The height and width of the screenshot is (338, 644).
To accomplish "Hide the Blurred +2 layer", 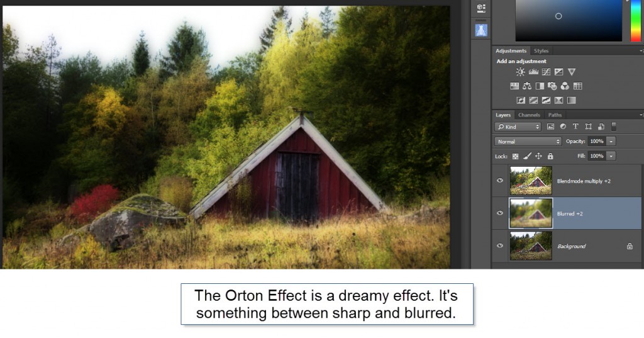I will [500, 213].
